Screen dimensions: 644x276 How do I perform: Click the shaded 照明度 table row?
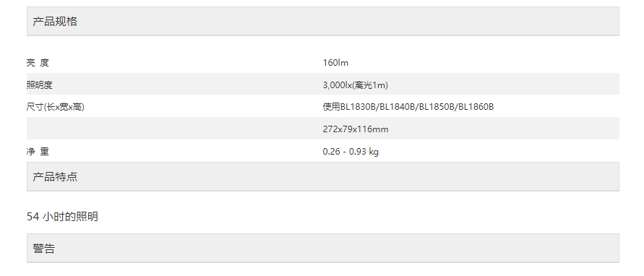(323, 85)
